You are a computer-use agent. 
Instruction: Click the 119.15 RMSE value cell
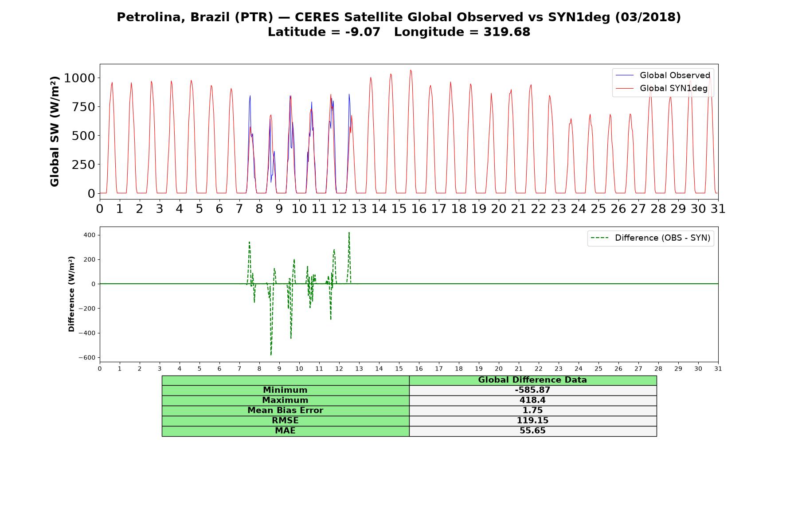click(x=532, y=421)
